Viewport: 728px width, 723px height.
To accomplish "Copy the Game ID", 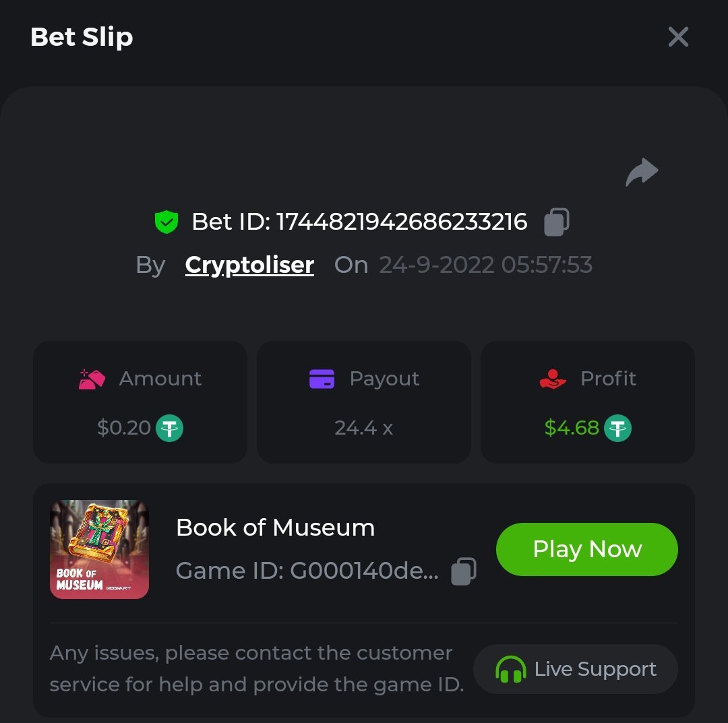I will 463,571.
